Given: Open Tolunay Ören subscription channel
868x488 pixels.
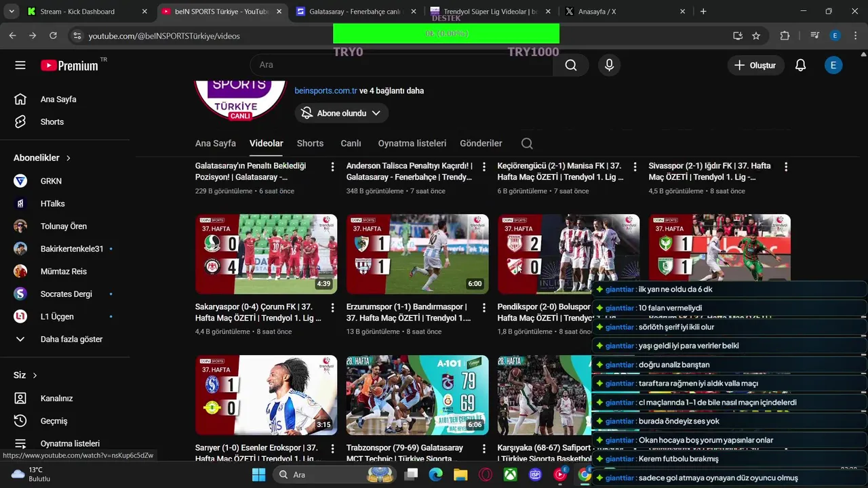Looking at the screenshot, I should point(65,226).
